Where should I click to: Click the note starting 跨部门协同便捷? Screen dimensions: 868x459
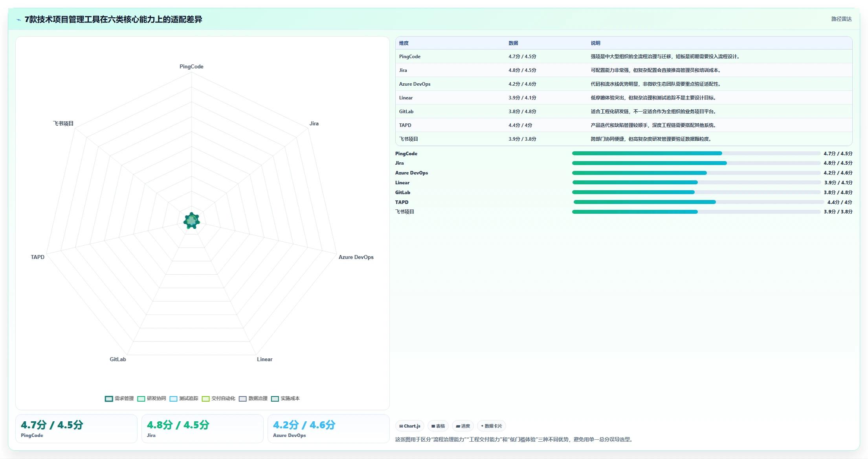[x=651, y=139]
